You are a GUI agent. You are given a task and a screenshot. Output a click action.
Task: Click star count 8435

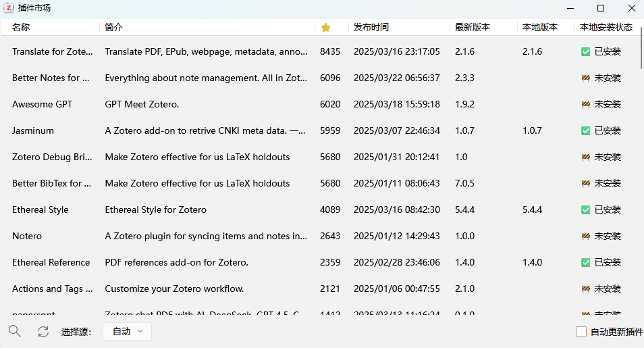[x=330, y=51]
